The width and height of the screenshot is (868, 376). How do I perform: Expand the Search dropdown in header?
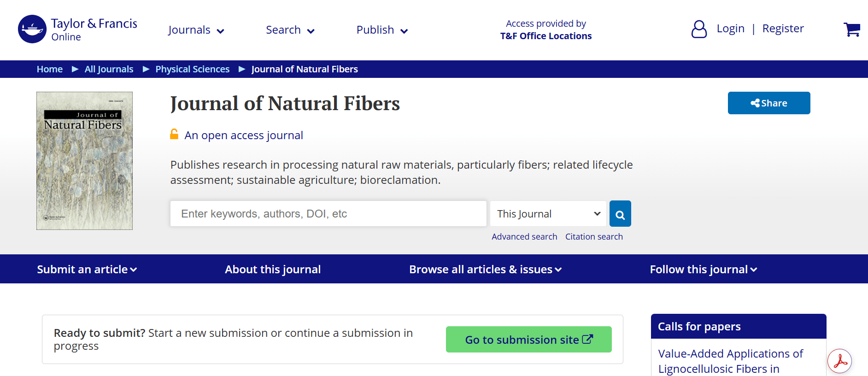290,30
